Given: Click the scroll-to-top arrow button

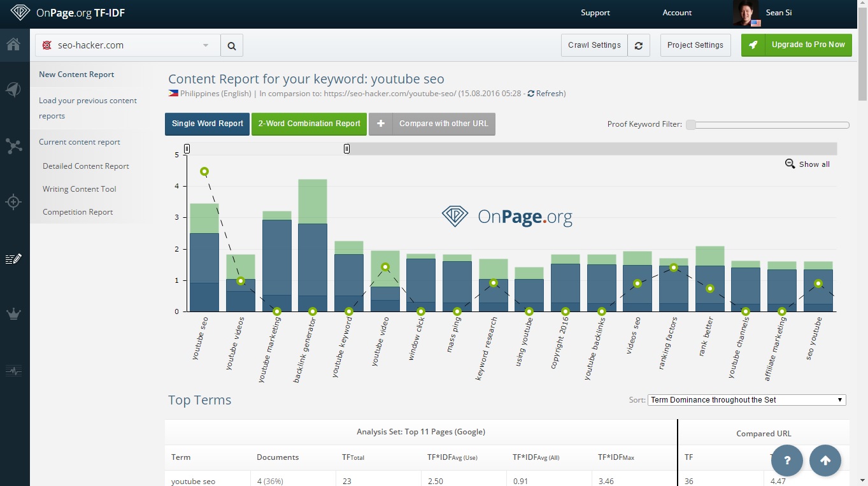Looking at the screenshot, I should point(825,461).
